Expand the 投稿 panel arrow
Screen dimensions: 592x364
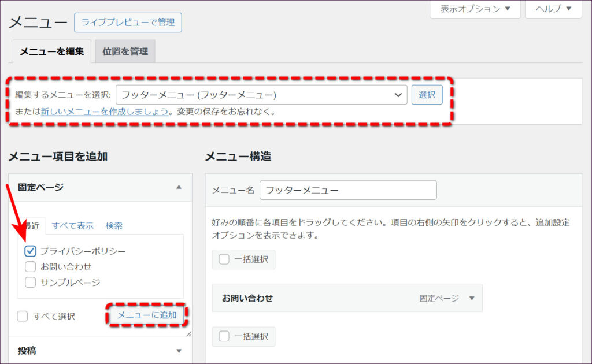179,351
